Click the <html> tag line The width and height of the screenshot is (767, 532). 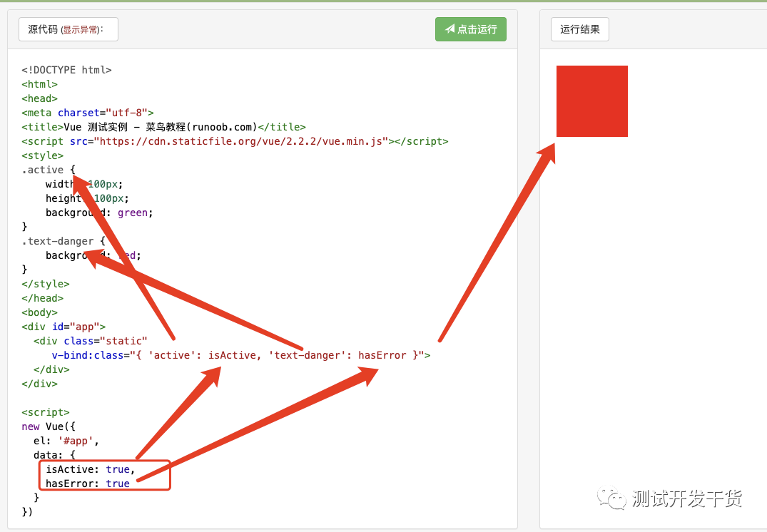40,85
